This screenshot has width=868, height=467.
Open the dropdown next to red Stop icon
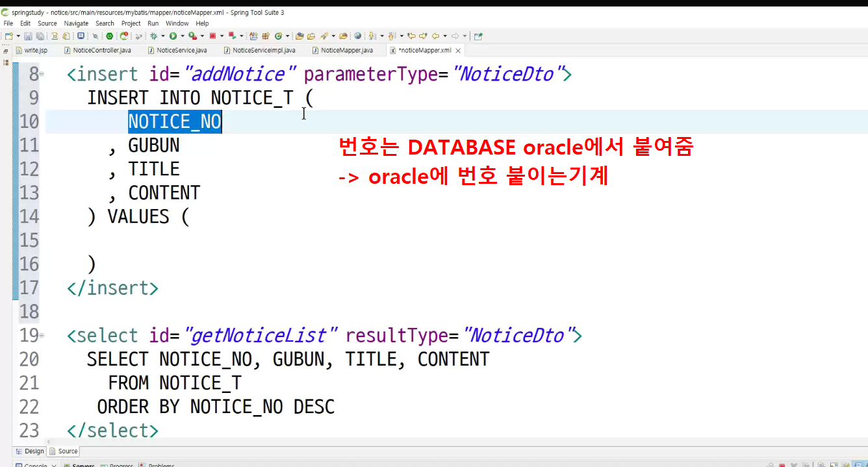(222, 36)
